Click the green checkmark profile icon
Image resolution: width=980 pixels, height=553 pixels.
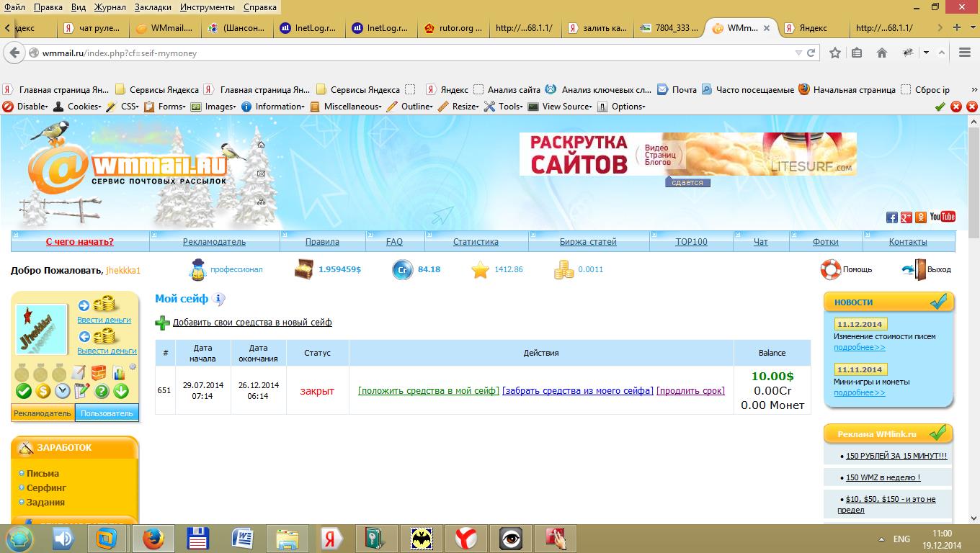point(23,391)
